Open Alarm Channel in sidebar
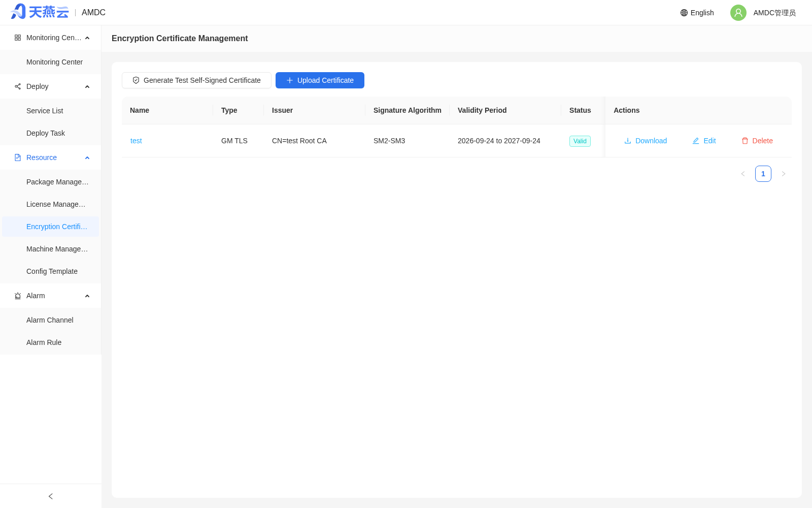The width and height of the screenshot is (812, 508). (x=51, y=320)
